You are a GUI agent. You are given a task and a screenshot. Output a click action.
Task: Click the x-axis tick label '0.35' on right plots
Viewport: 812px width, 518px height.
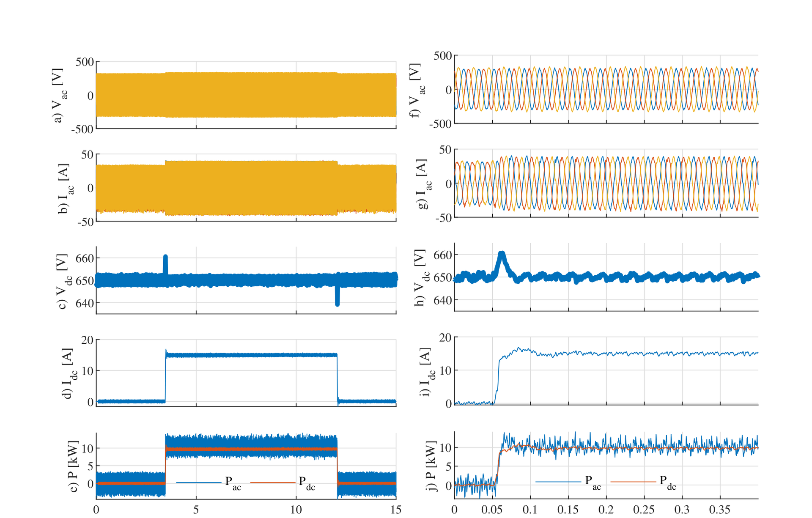pyautogui.click(x=720, y=510)
